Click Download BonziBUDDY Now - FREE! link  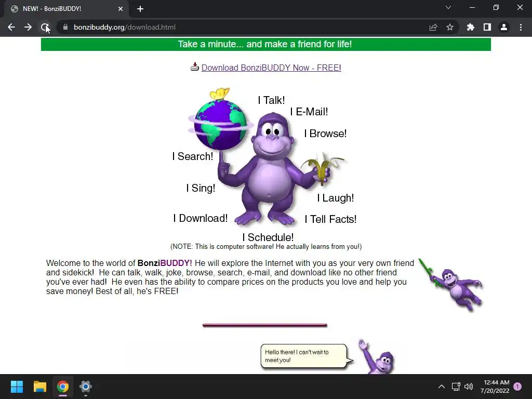(x=271, y=68)
